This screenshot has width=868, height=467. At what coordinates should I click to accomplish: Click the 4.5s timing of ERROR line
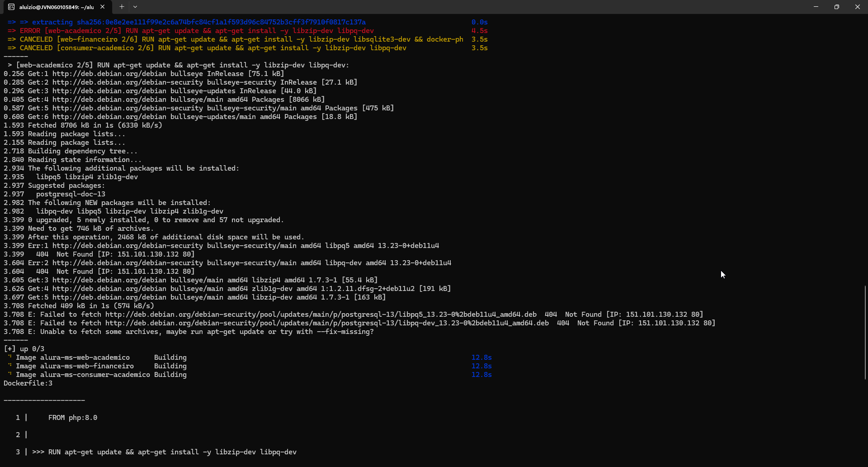(479, 31)
